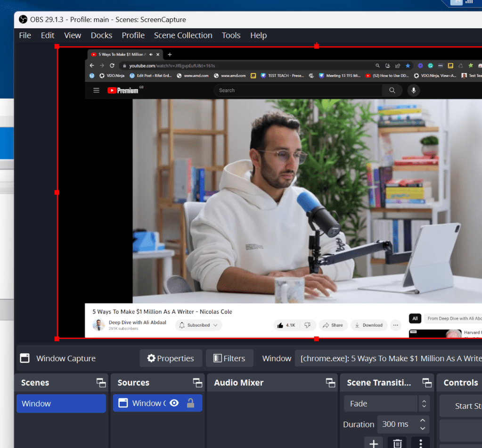Click the YouTube Search field
The width and height of the screenshot is (482, 448).
click(x=298, y=91)
